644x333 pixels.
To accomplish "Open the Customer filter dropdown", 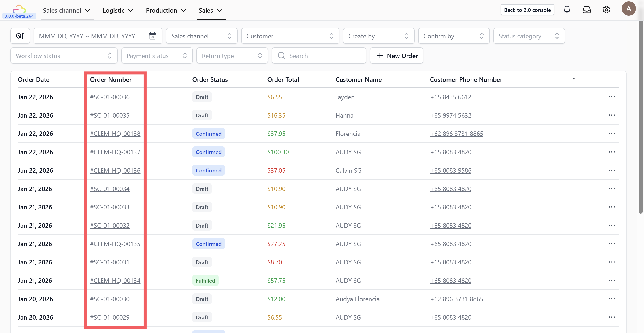I will (x=290, y=36).
